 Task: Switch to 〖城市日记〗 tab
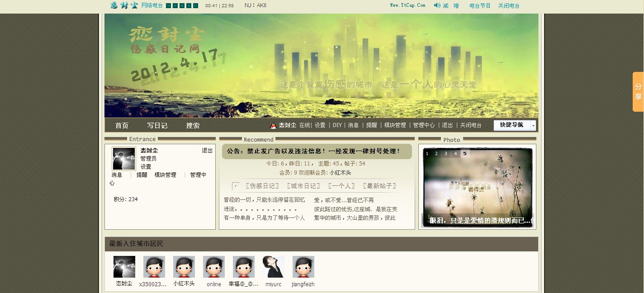[x=303, y=186]
